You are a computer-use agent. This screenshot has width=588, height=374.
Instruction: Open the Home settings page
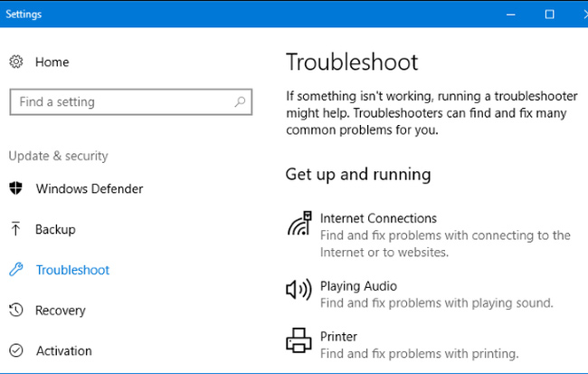tap(52, 62)
